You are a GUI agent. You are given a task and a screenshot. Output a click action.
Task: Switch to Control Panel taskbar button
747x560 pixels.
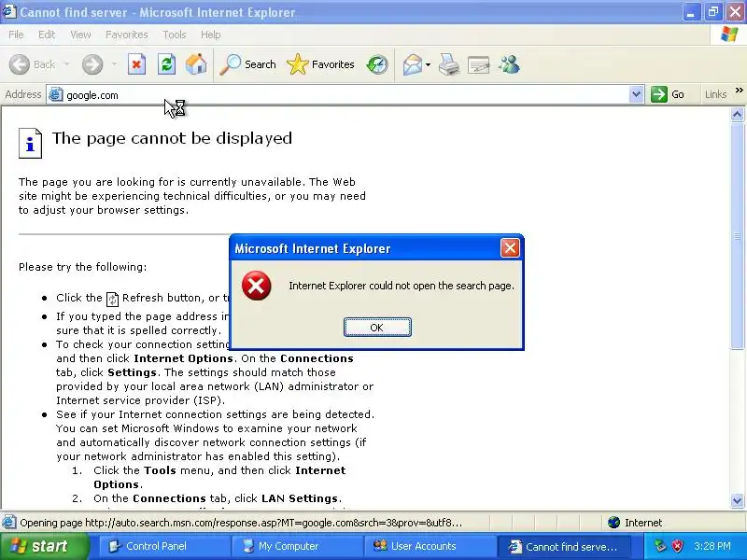[x=164, y=546]
